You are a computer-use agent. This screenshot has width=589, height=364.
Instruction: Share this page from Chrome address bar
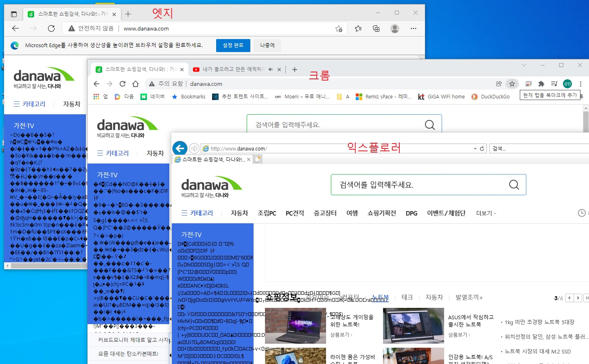click(x=499, y=84)
